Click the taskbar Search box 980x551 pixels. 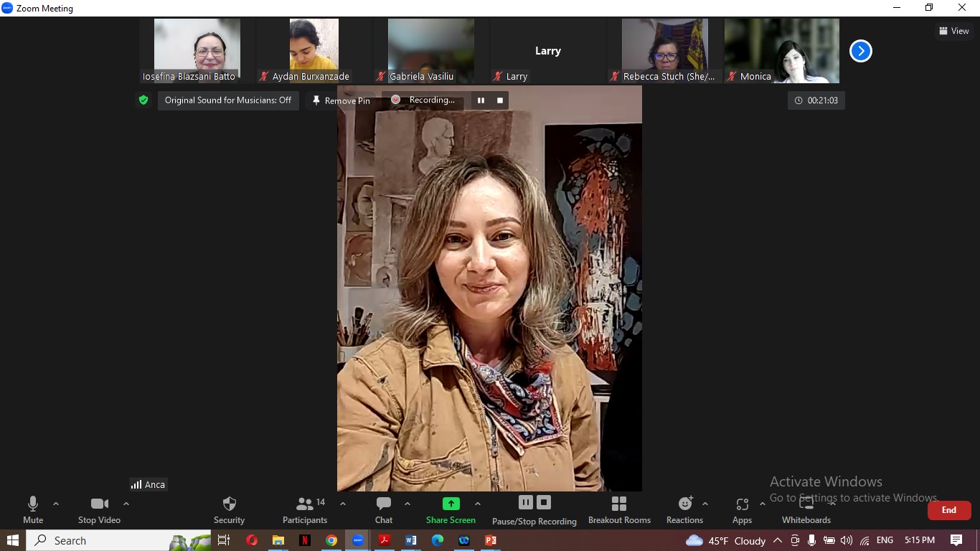(x=118, y=540)
